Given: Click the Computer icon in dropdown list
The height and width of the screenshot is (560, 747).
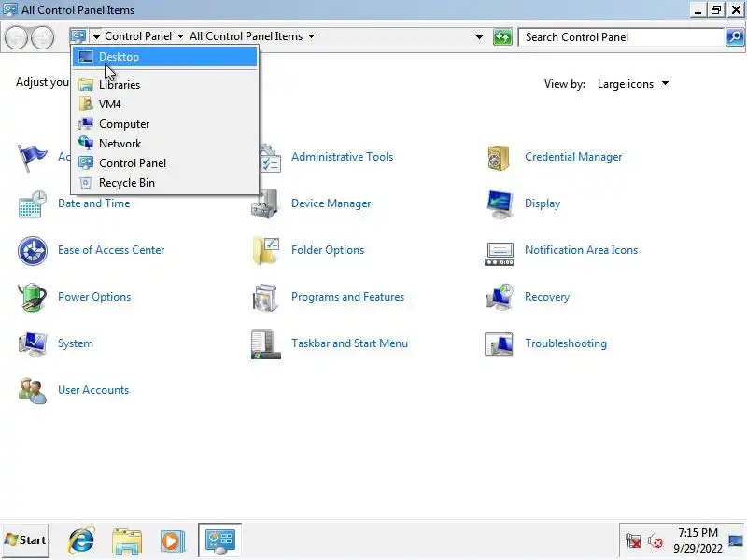Looking at the screenshot, I should 86,124.
